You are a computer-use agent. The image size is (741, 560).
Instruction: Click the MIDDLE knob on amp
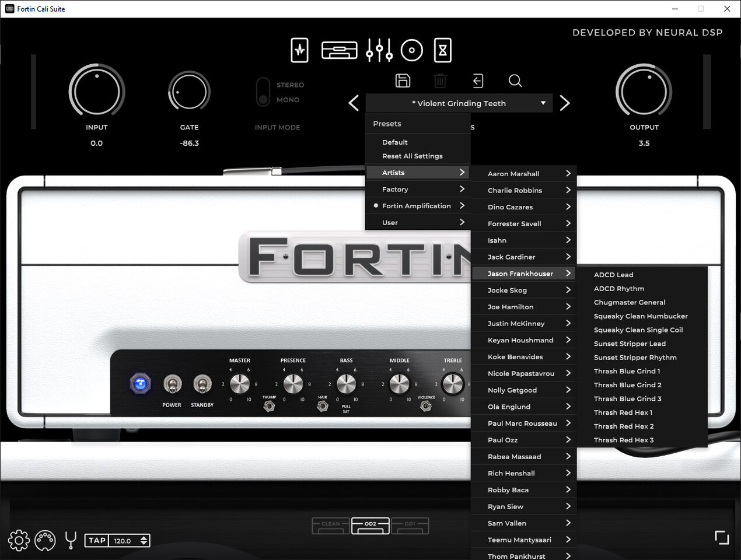(x=399, y=384)
